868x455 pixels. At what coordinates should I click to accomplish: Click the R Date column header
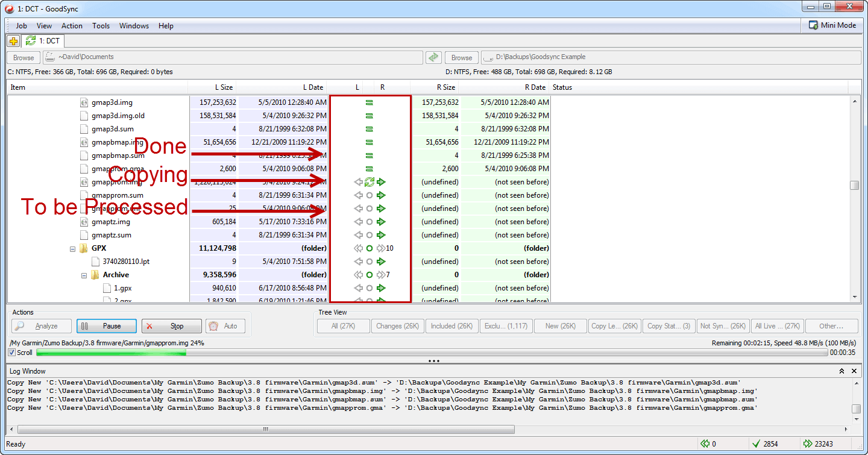505,87
